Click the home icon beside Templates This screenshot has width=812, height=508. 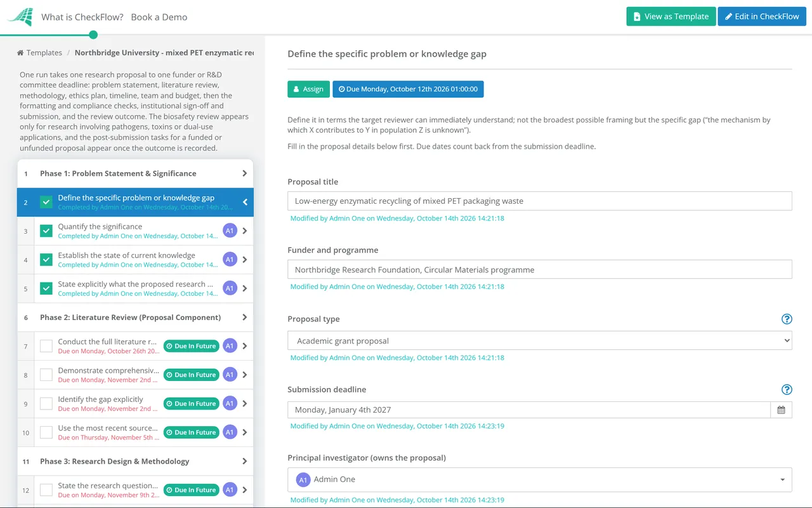click(x=20, y=53)
